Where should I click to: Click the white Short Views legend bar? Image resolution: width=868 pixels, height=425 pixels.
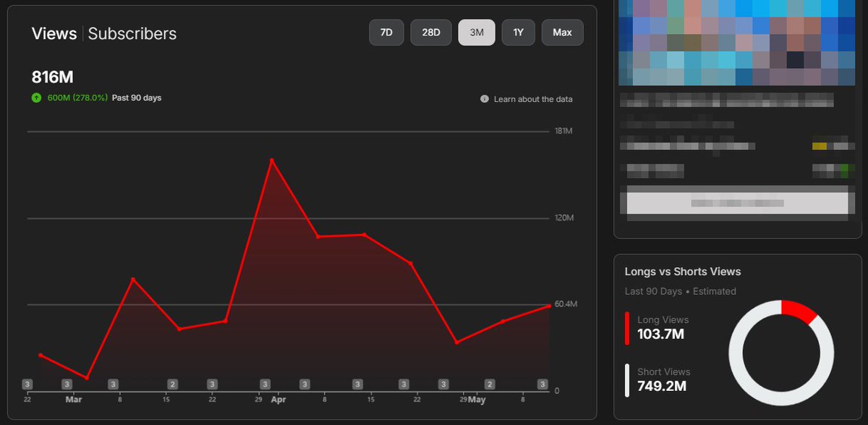(627, 380)
